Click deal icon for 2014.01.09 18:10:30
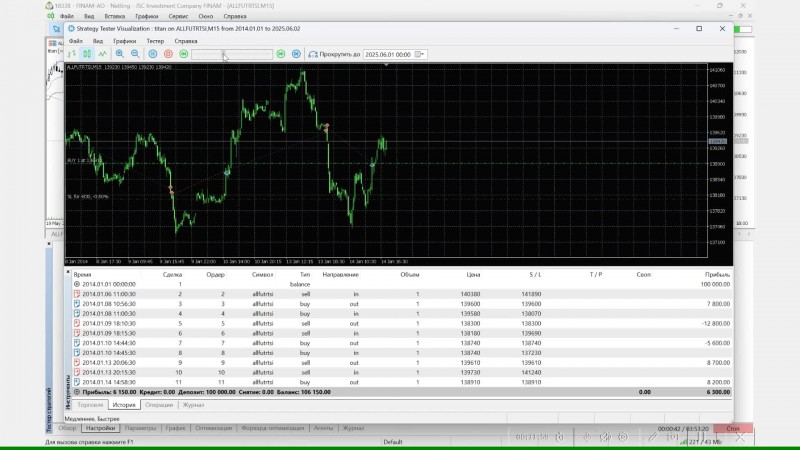Viewport: 800px width, 450px height. (x=77, y=323)
